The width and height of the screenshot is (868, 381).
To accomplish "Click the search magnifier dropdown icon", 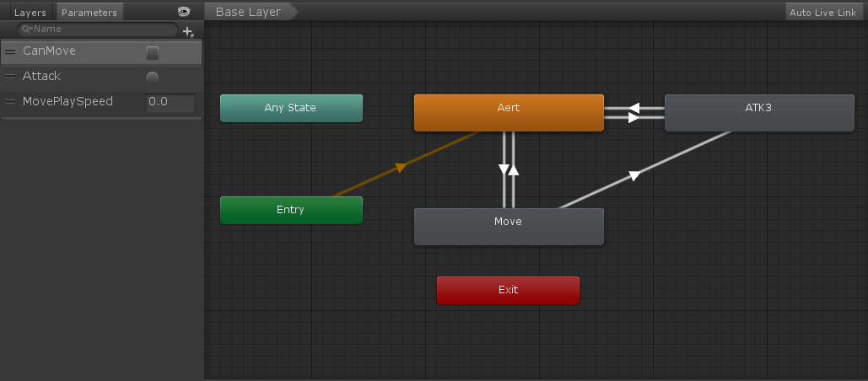I will pyautogui.click(x=27, y=29).
